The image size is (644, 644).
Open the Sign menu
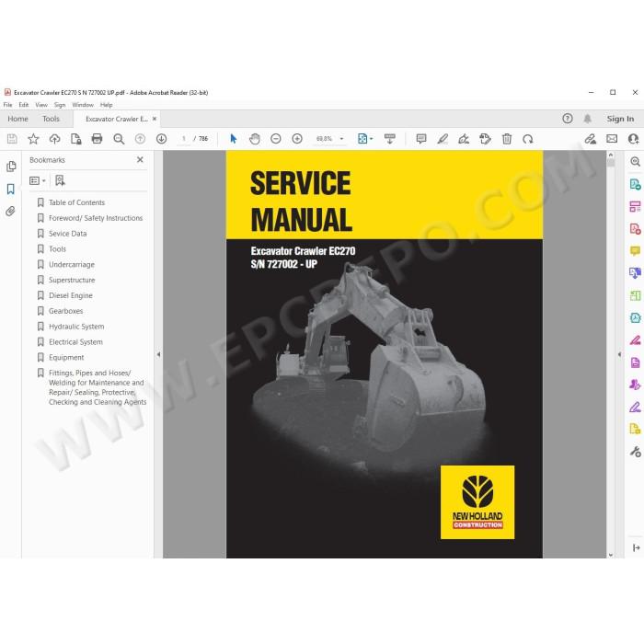click(60, 105)
